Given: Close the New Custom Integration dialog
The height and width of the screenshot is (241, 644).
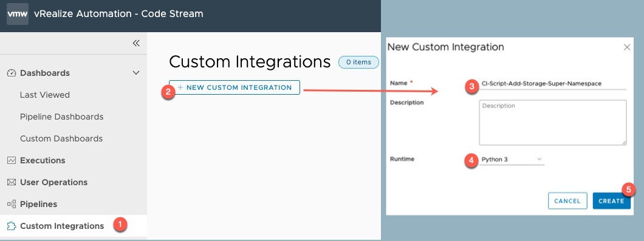Looking at the screenshot, I should [627, 47].
